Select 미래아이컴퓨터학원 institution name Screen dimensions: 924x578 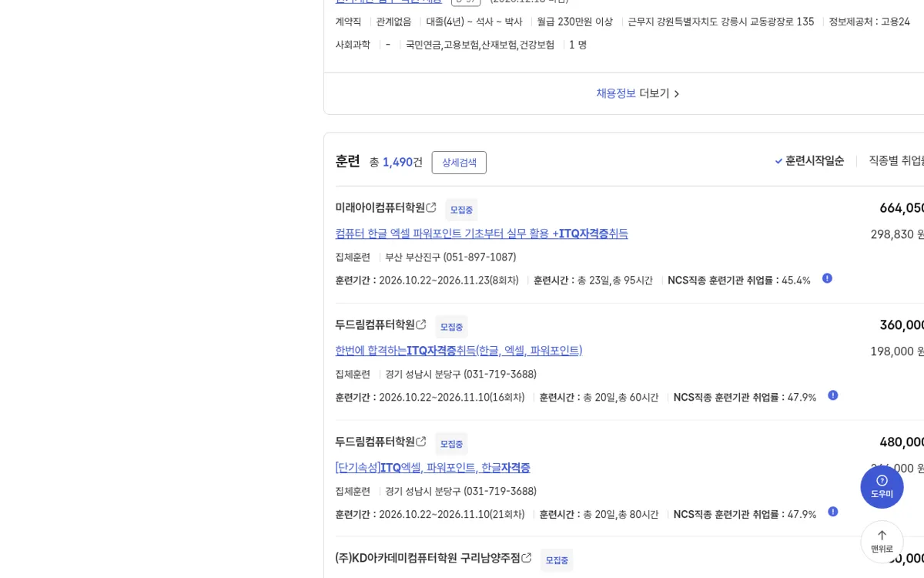click(380, 207)
